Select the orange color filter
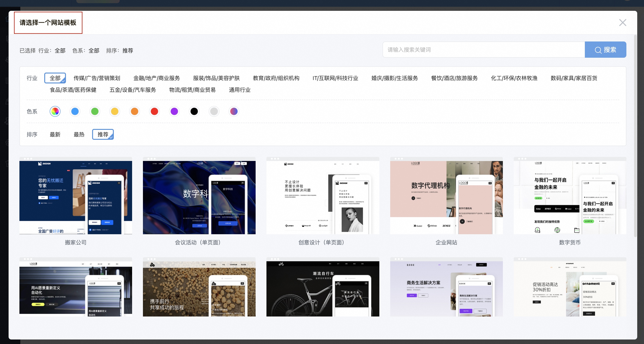 [x=135, y=111]
